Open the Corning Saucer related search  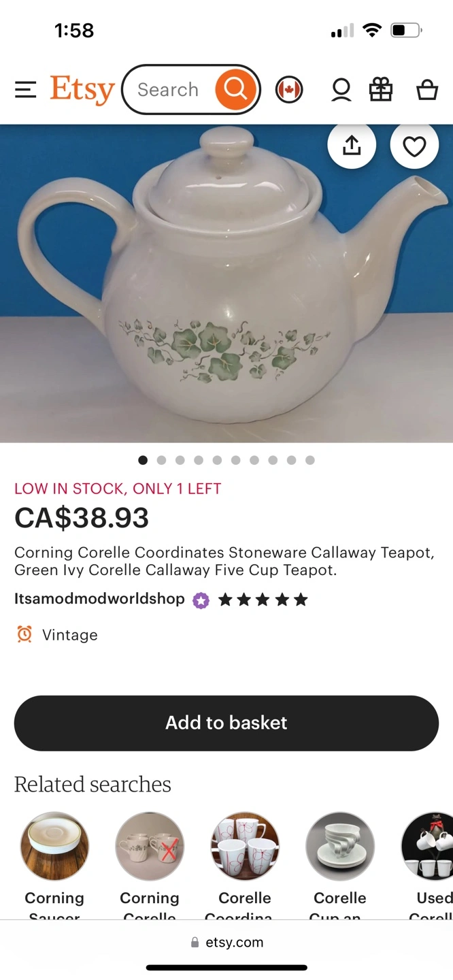pos(54,866)
